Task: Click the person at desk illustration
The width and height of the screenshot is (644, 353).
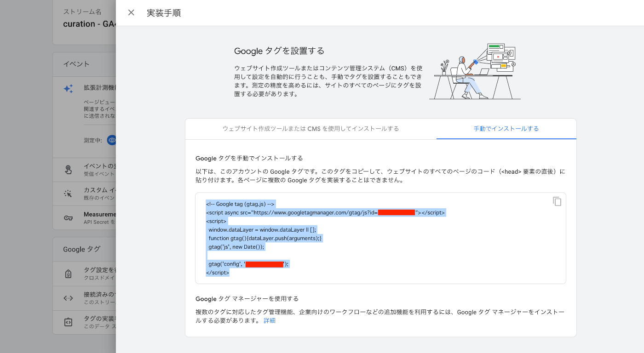Action: tap(475, 71)
